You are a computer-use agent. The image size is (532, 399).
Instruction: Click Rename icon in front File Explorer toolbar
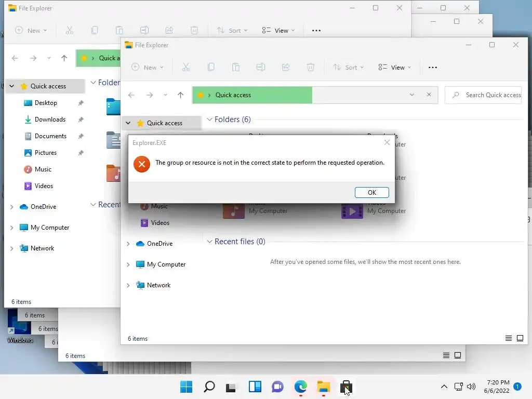click(x=261, y=67)
